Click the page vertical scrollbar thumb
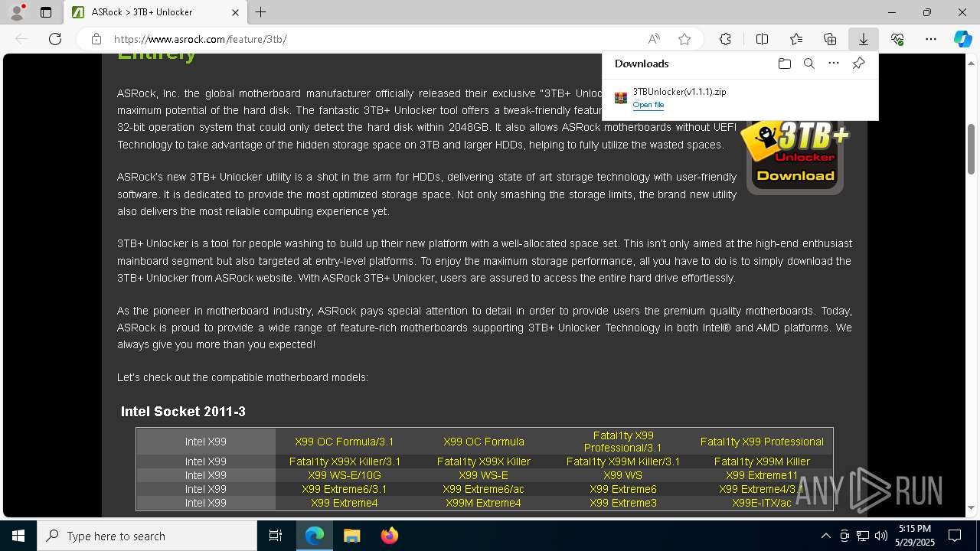Screen dimensions: 980x551 tap(971, 149)
